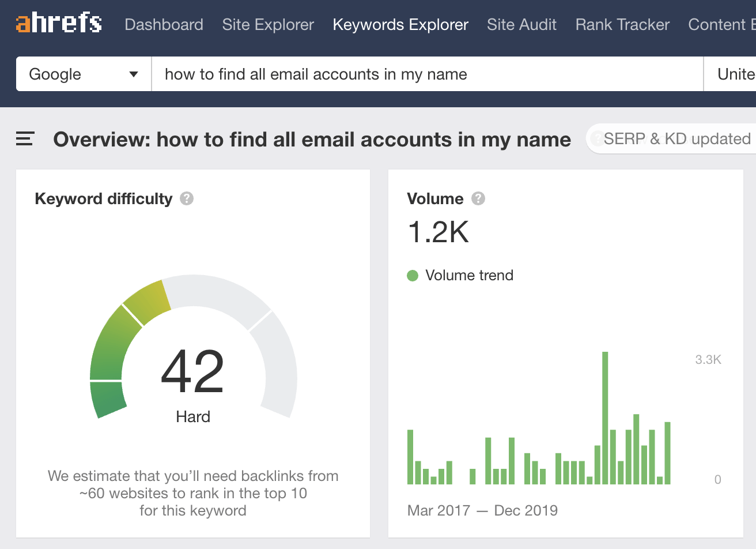Open the country selector showing United
Viewport: 756px width, 549px height.
click(x=733, y=74)
